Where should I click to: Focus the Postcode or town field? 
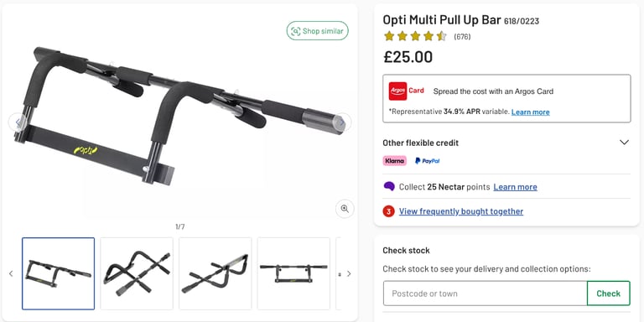pyautogui.click(x=485, y=293)
